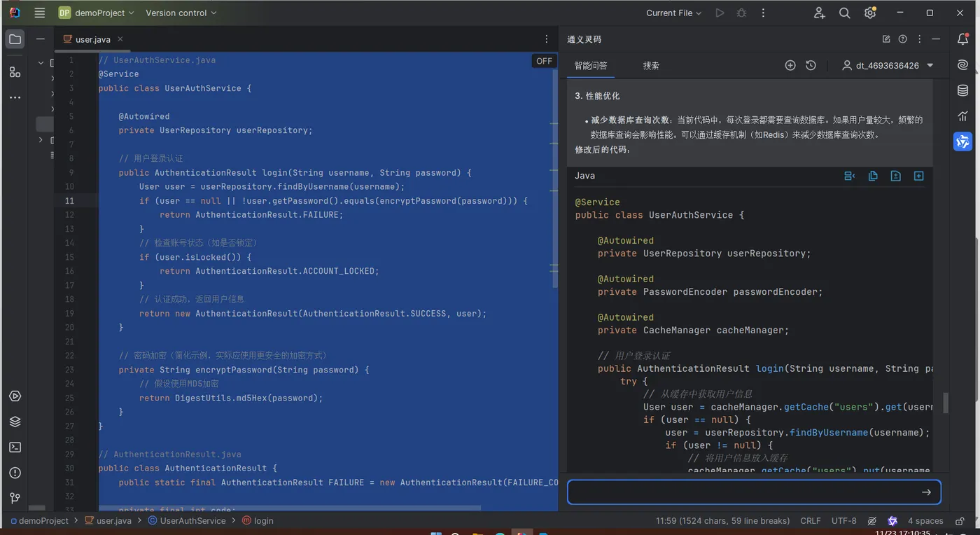
Task: Open the Database tool window
Action: 963,90
